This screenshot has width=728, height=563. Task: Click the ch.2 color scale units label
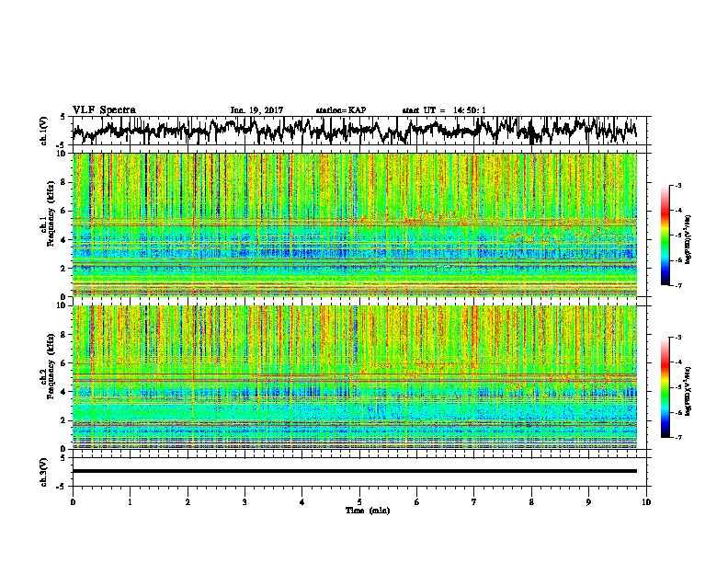pos(688,391)
